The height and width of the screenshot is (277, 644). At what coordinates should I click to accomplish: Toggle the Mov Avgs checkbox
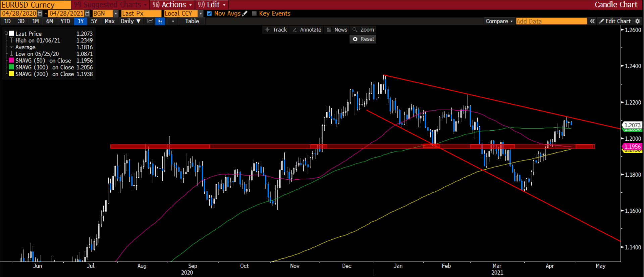tap(209, 13)
